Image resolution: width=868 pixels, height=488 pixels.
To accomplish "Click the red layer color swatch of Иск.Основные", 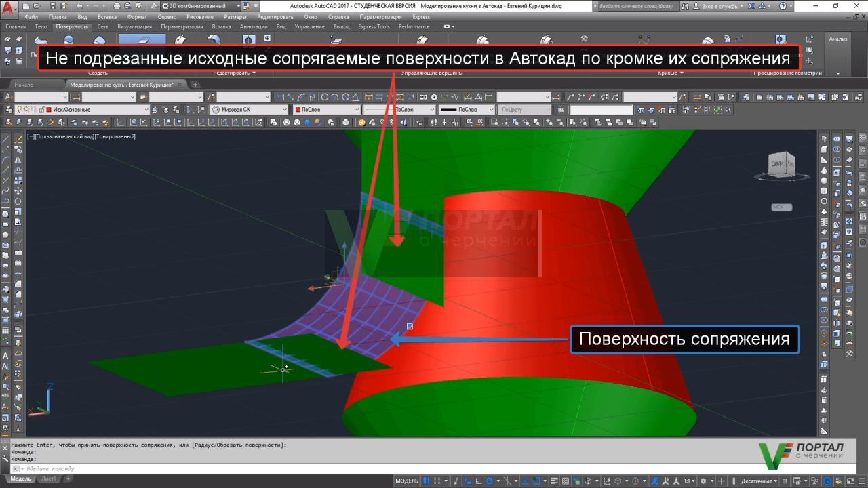I will tap(49, 110).
